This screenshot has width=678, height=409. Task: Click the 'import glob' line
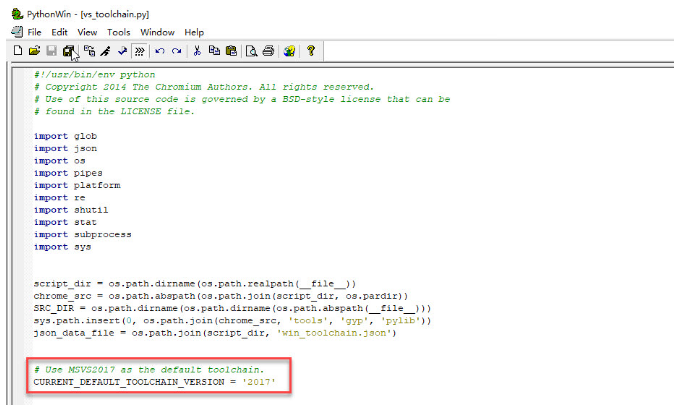[65, 136]
